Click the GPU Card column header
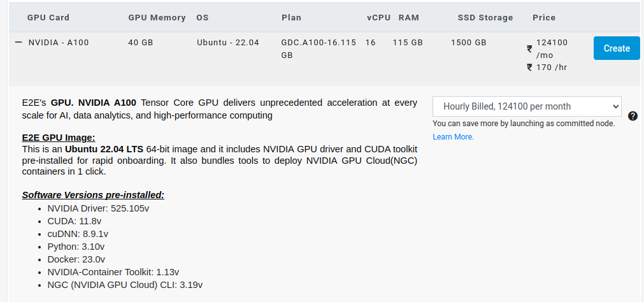Viewport: 644px width, 302px height. coord(48,18)
